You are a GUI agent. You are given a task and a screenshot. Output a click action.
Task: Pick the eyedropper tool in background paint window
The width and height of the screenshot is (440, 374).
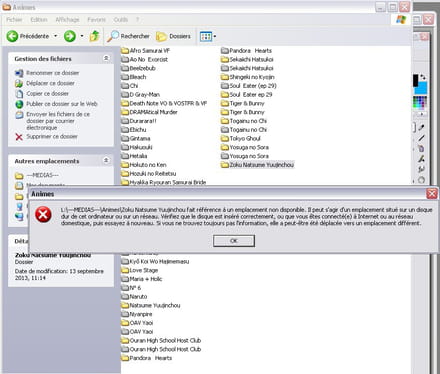pos(421,127)
